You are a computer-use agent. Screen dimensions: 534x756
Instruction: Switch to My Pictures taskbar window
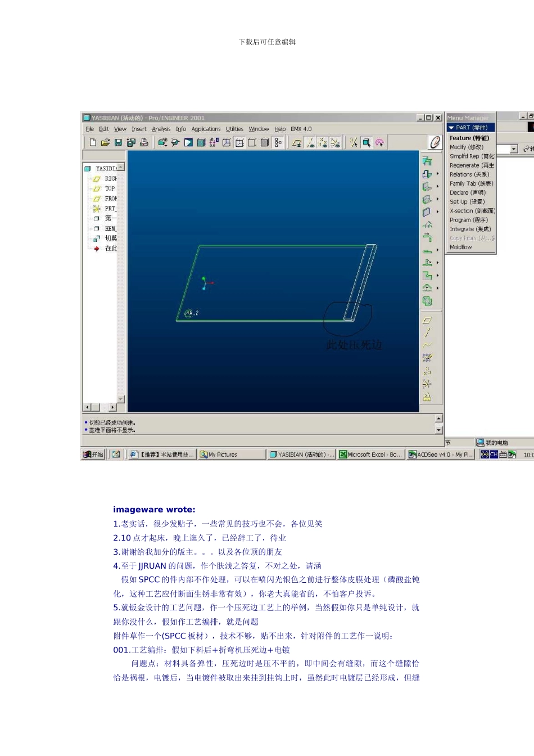click(x=231, y=454)
